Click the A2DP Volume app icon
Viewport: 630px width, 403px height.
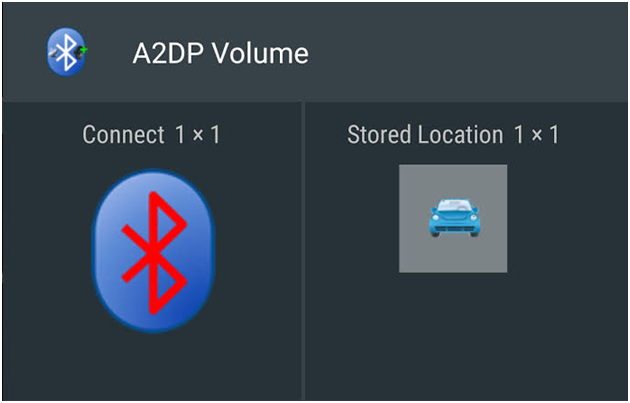pyautogui.click(x=67, y=52)
